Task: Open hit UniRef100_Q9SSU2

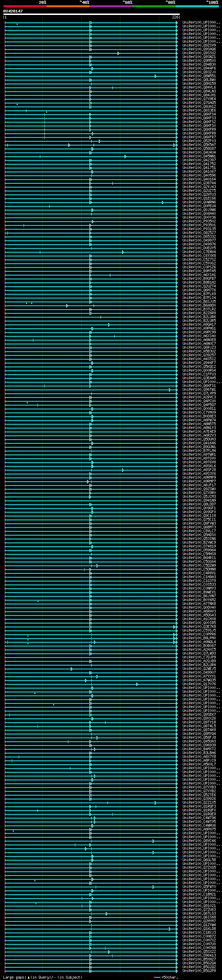Action: point(199,53)
